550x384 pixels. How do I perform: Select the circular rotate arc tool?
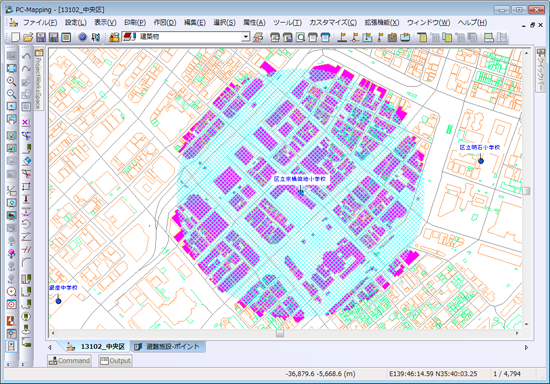[26, 224]
